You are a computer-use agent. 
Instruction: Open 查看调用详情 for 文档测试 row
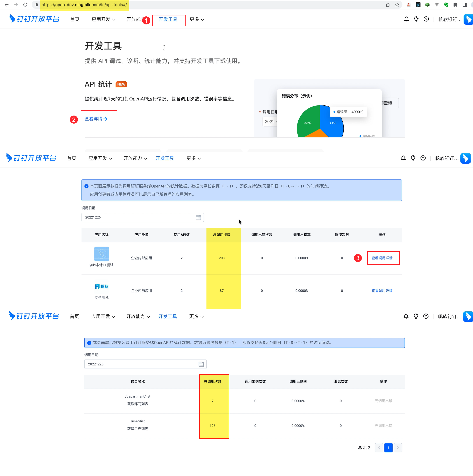click(x=382, y=291)
